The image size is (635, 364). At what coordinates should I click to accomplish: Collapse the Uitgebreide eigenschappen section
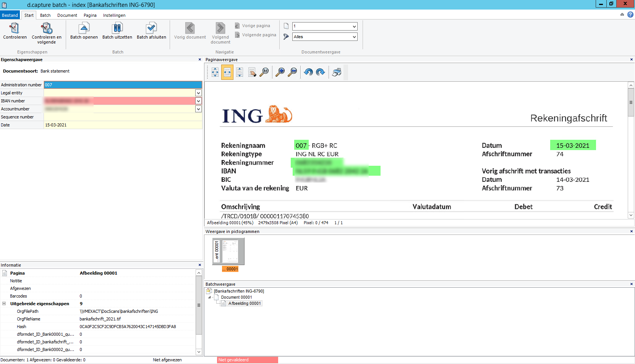(4, 304)
